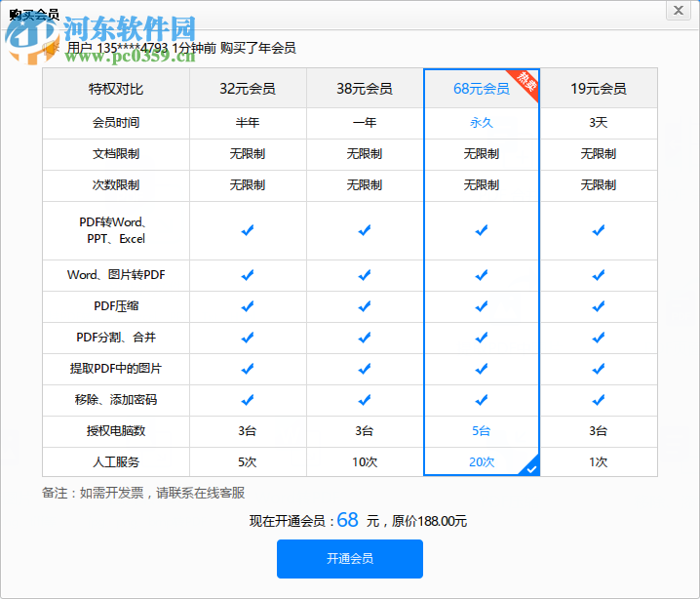Click 移除、添加密码 checkmark under 68元会员
Screen dimensions: 700x599
(x=482, y=400)
